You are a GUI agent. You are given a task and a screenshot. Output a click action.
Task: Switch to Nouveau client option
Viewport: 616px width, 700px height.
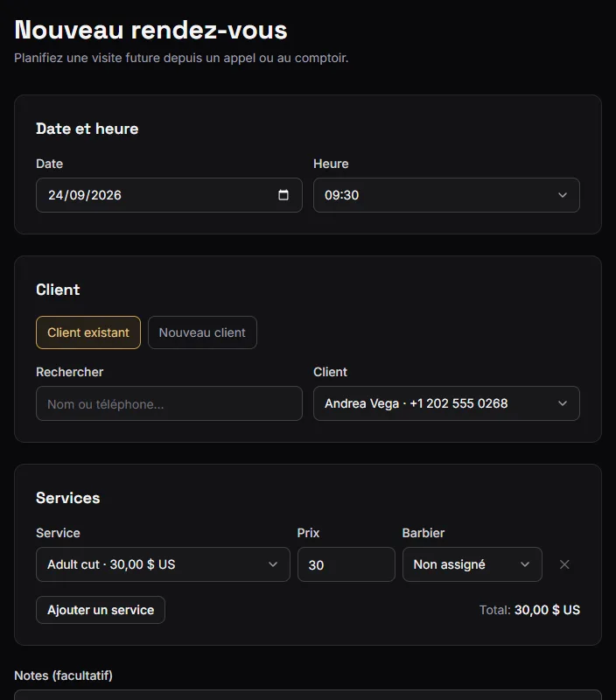point(202,332)
